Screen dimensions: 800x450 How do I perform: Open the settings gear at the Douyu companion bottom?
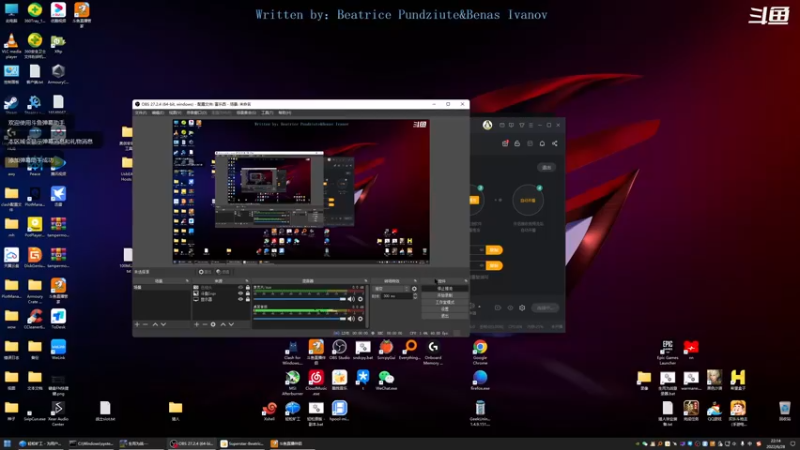point(522,308)
